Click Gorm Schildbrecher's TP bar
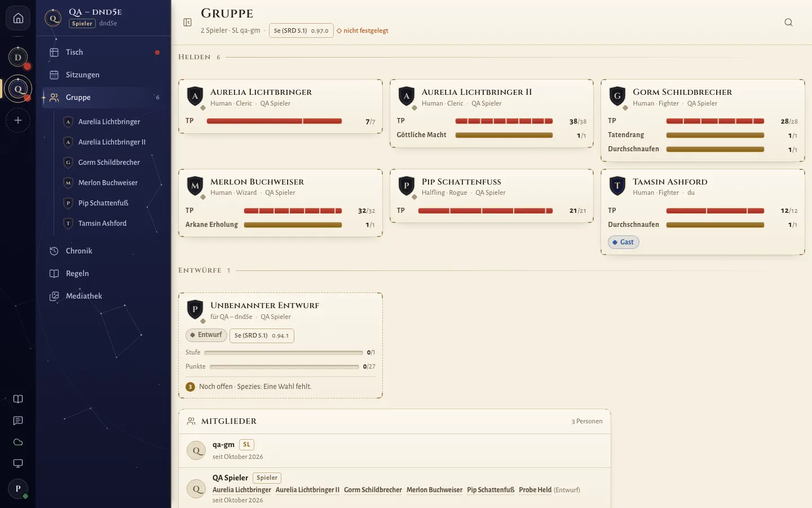The height and width of the screenshot is (508, 812). pos(715,121)
